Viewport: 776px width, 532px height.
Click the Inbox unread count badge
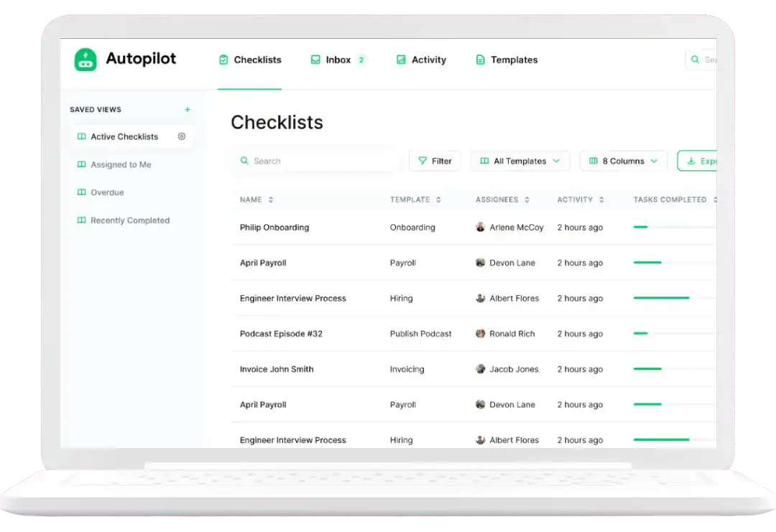361,60
